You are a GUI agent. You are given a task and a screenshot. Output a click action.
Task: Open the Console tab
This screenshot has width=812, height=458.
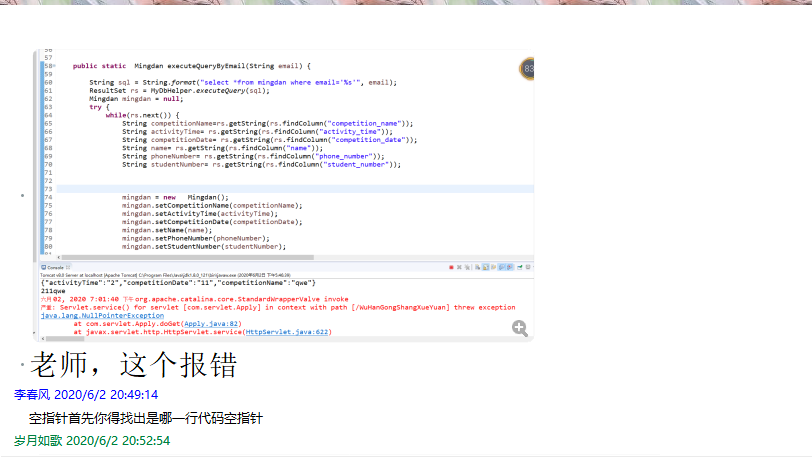point(56,267)
